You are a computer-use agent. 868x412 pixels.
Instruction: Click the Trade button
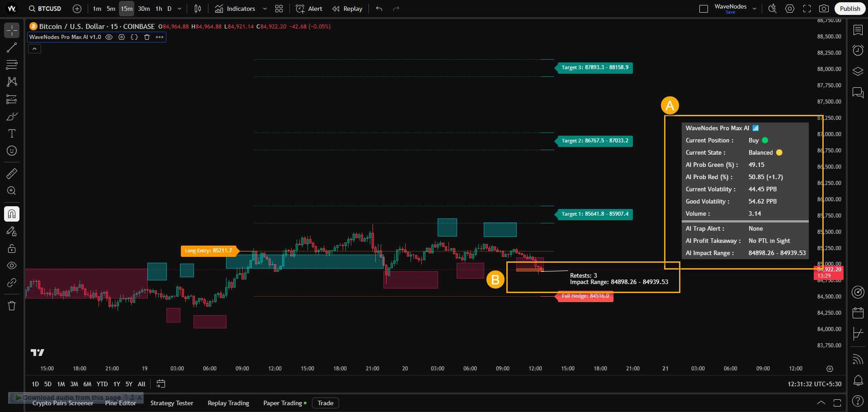click(x=325, y=403)
